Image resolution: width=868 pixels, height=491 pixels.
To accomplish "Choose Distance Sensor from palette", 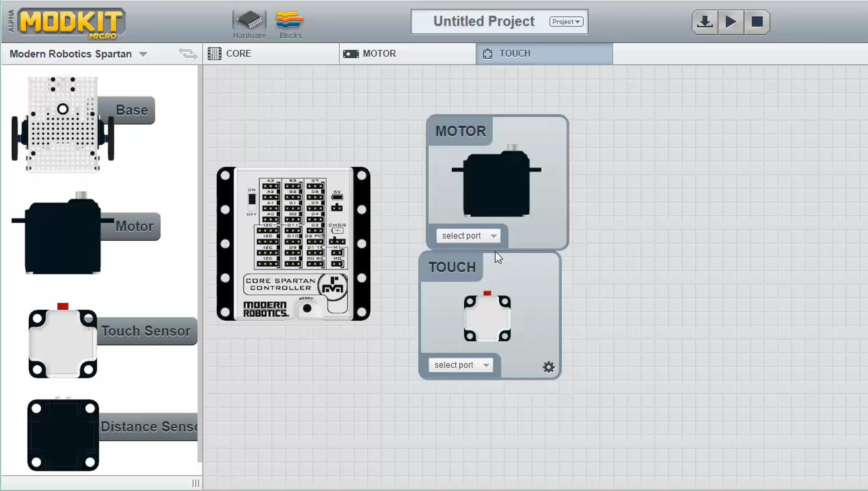I will point(63,434).
